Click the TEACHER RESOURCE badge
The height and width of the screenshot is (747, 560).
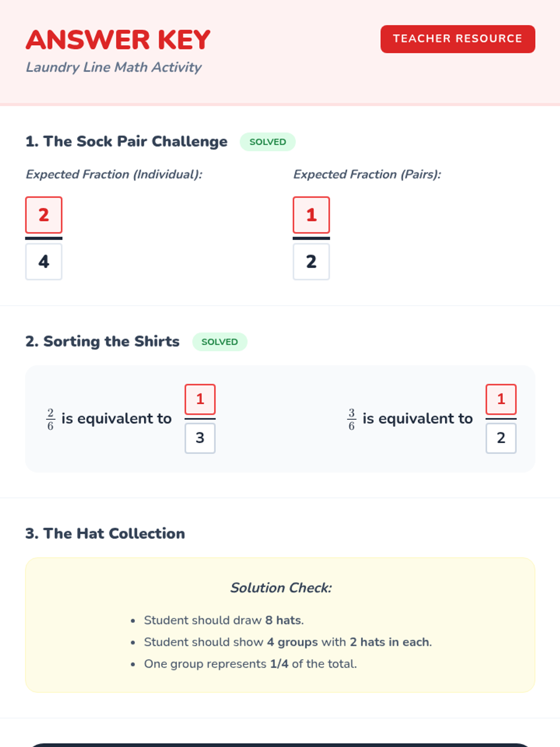click(x=457, y=39)
